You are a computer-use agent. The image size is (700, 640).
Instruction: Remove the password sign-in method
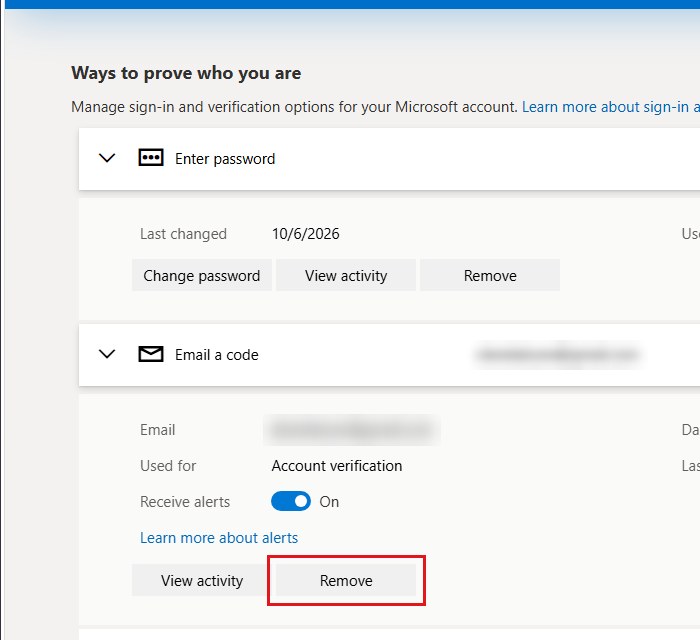pos(490,275)
